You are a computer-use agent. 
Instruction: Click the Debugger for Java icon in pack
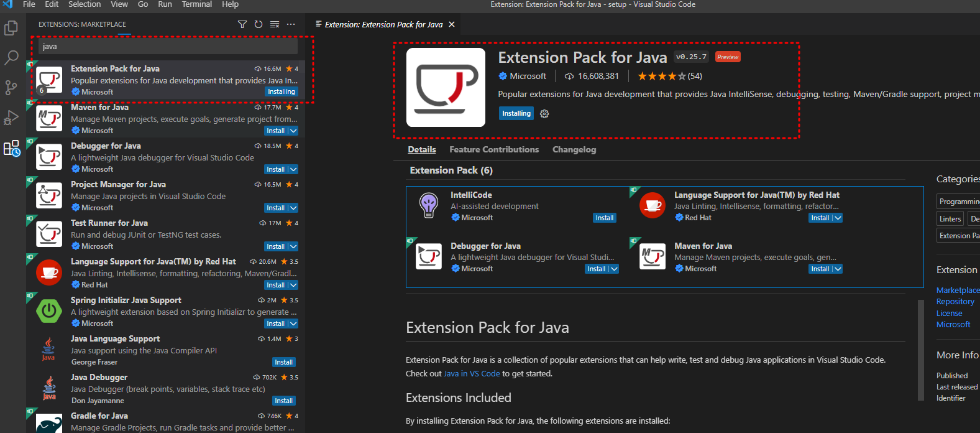(x=429, y=256)
